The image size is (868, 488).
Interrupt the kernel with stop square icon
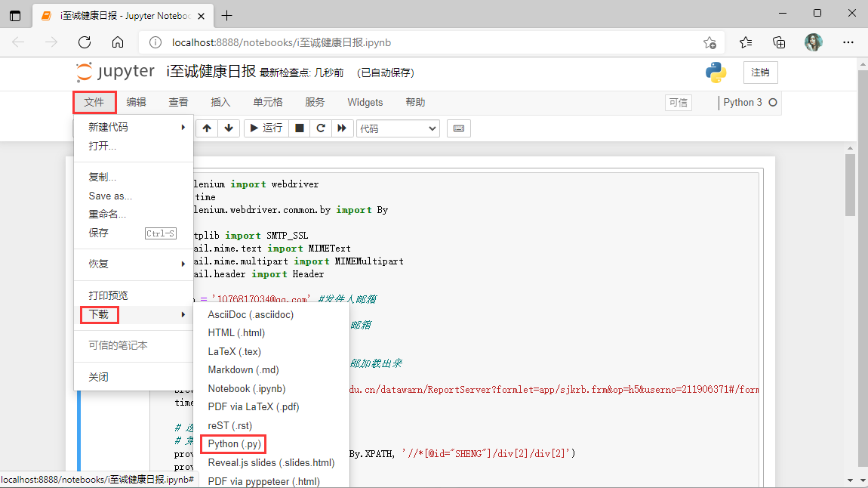[300, 128]
